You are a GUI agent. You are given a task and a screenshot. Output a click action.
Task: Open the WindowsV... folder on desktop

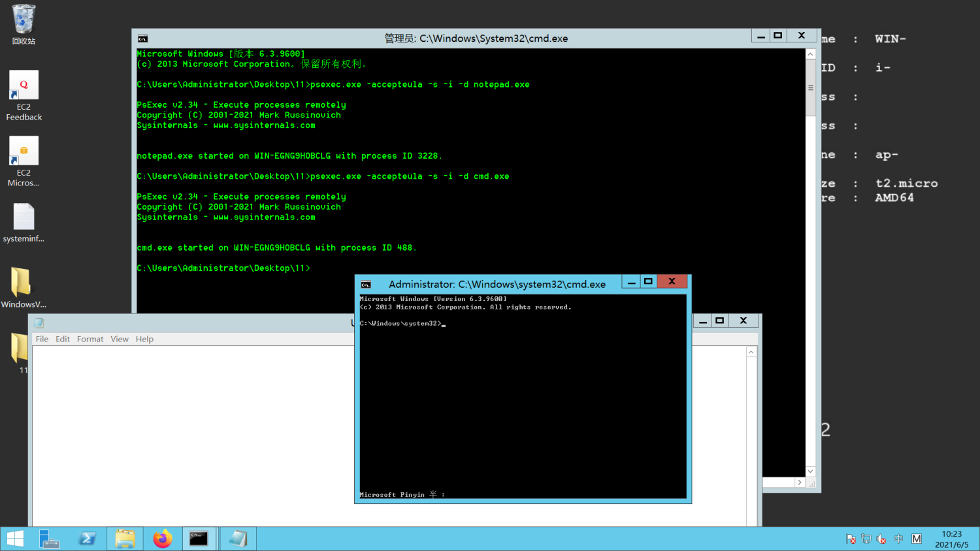point(24,287)
